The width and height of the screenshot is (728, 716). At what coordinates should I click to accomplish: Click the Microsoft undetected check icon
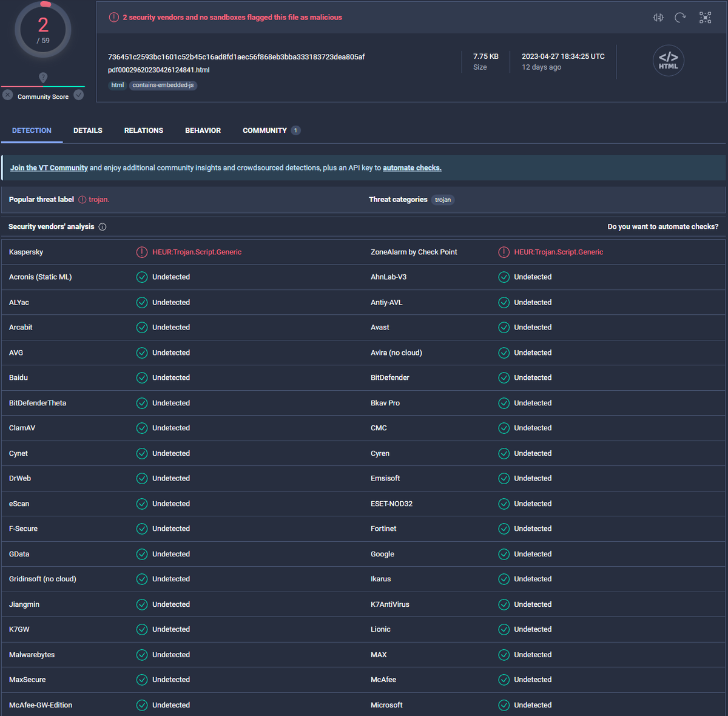coord(504,705)
